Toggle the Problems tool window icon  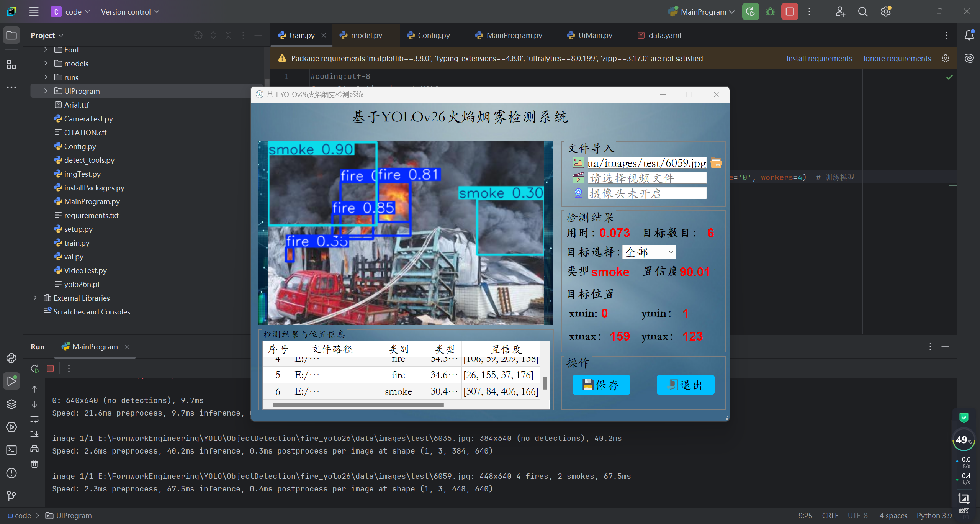click(11, 473)
